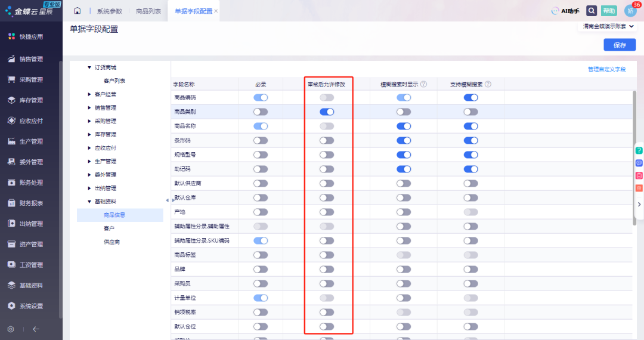Screen dimensions: 644x340
Task: Expand the 出纳管理 tree node
Action: coord(89,188)
